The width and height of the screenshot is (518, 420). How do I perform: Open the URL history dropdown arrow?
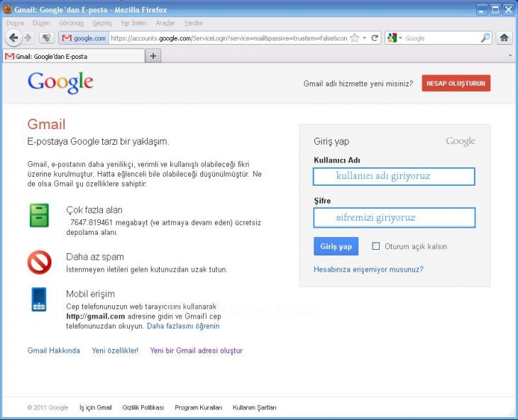(x=365, y=38)
